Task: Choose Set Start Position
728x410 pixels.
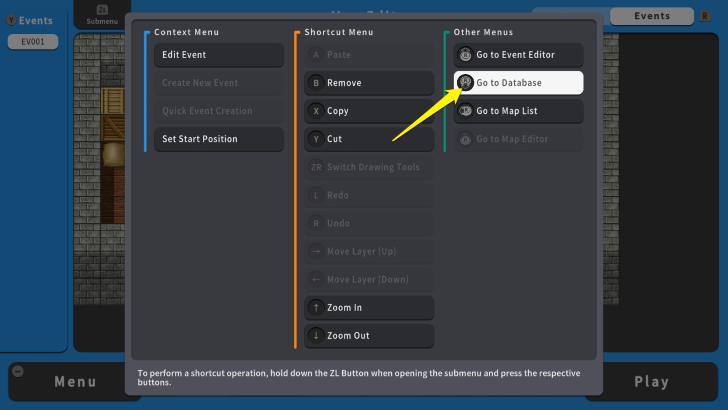Action: click(x=218, y=139)
